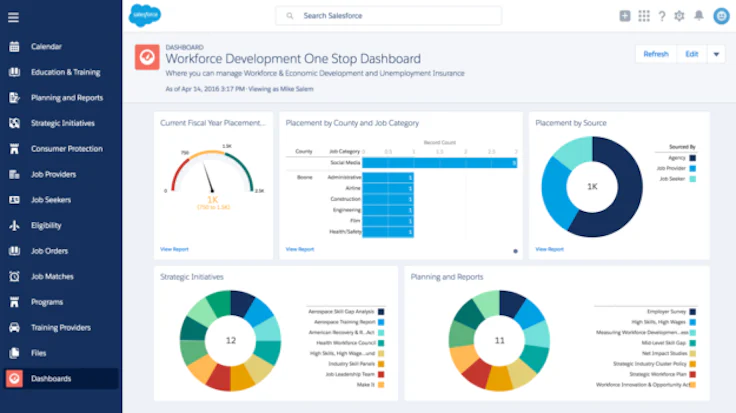Click the Programs sidebar icon
The width and height of the screenshot is (736, 413).
pos(14,302)
